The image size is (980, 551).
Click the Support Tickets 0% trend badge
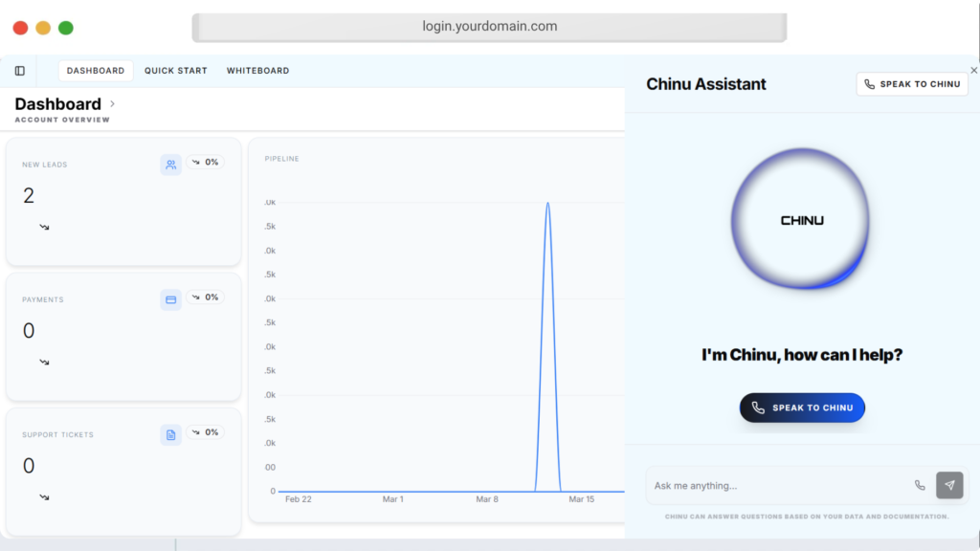[x=205, y=432]
